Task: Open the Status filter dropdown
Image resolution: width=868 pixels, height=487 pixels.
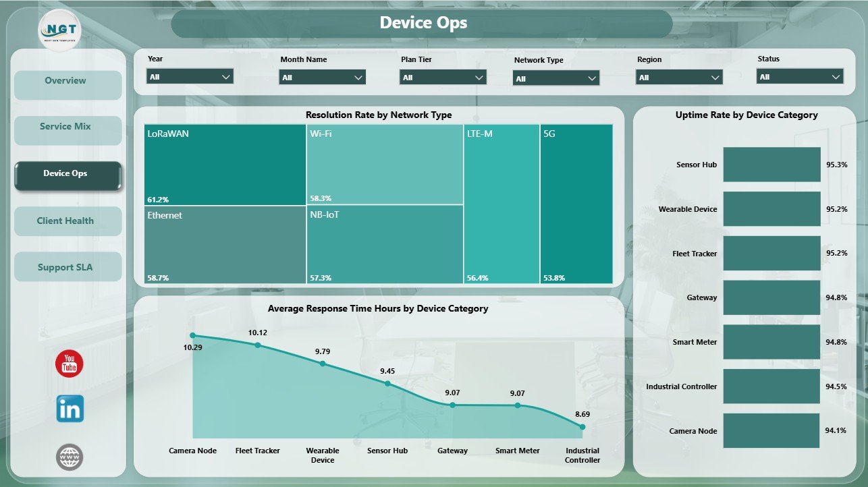Action: 800,77
